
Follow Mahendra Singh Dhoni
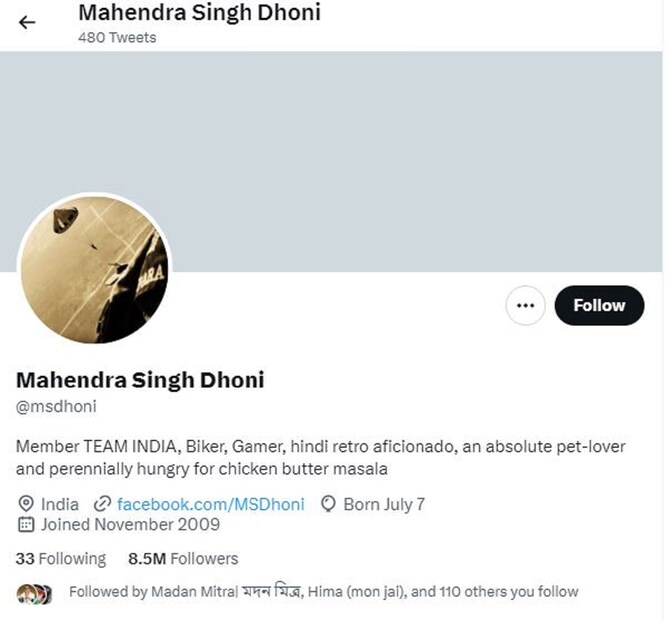point(599,305)
